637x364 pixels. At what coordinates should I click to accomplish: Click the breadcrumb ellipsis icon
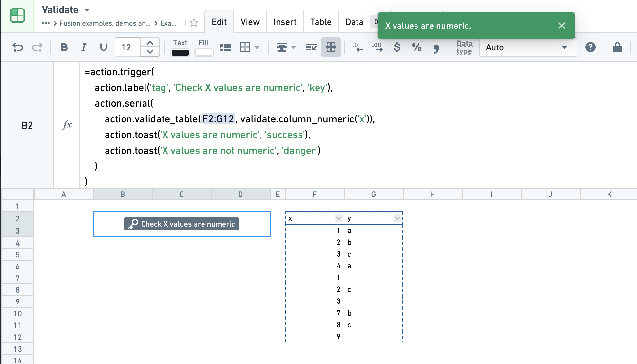click(x=46, y=23)
